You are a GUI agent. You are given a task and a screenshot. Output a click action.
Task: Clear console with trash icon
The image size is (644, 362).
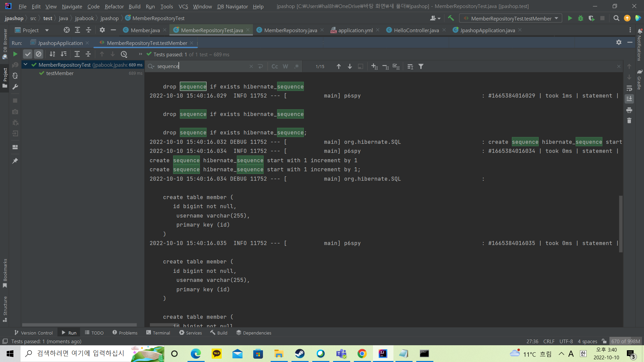(x=629, y=121)
